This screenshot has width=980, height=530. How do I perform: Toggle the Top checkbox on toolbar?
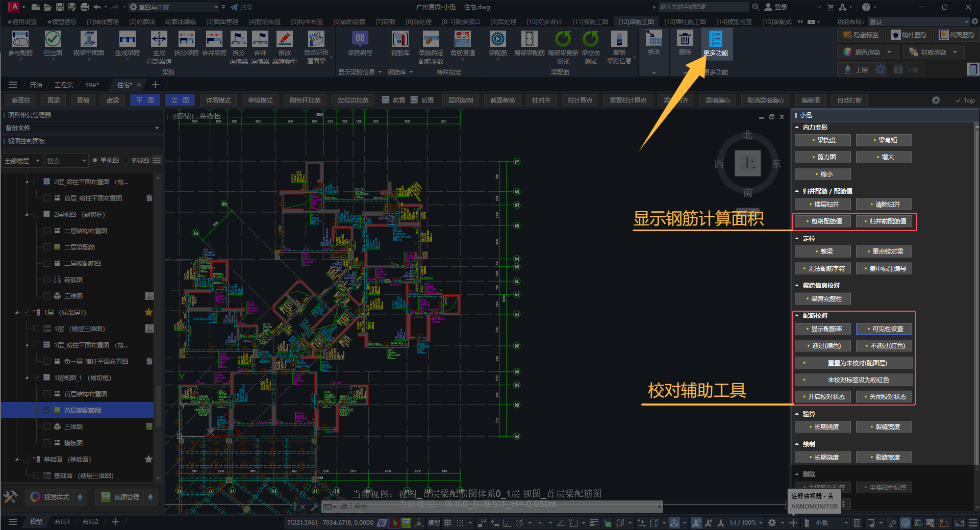958,100
